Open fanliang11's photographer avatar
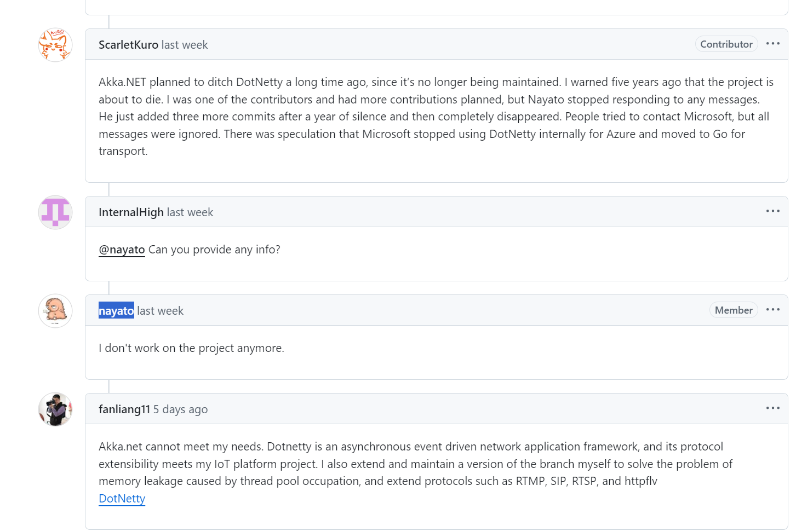This screenshot has width=796, height=532. coord(55,409)
